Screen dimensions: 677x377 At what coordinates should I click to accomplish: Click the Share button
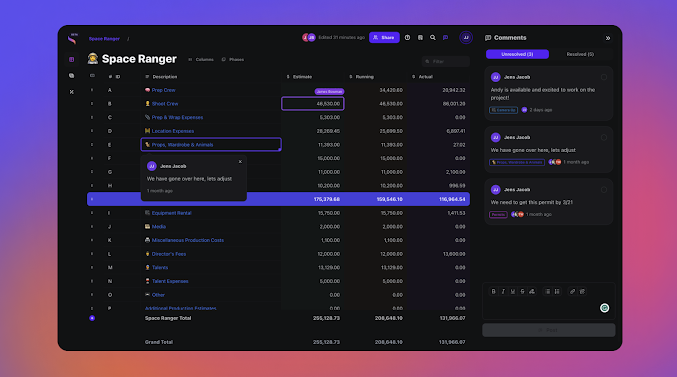click(384, 38)
